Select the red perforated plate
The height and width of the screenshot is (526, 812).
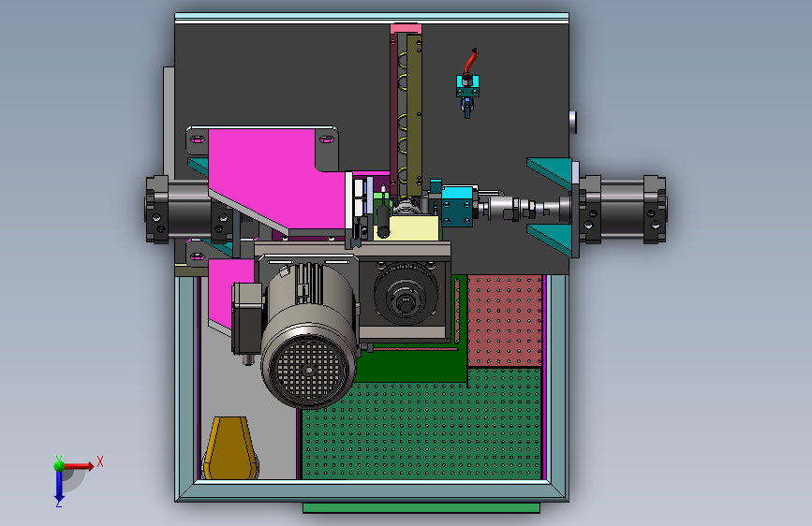(x=505, y=321)
